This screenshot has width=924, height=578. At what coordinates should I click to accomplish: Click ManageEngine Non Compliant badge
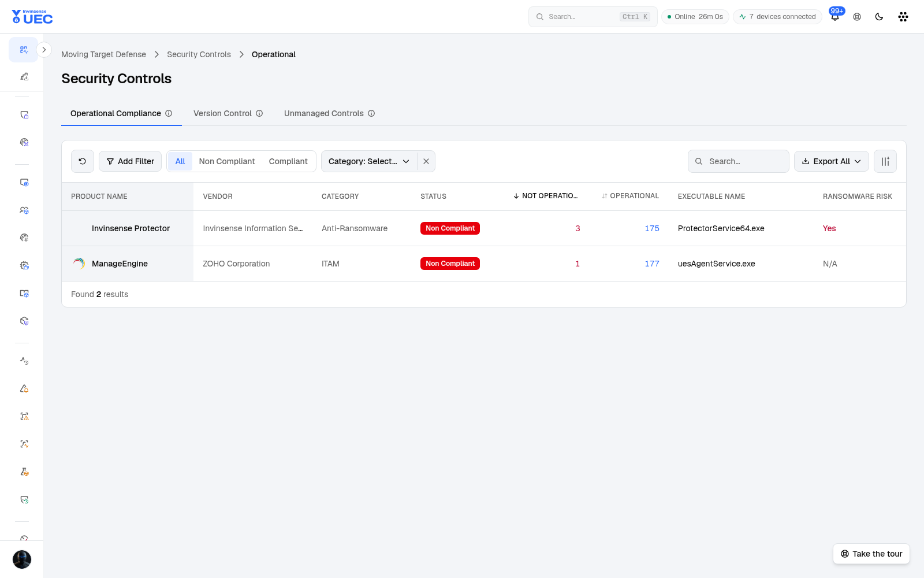tap(450, 264)
